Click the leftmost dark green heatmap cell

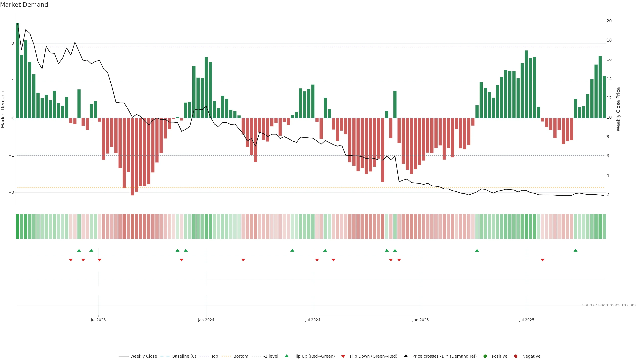pyautogui.click(x=17, y=226)
